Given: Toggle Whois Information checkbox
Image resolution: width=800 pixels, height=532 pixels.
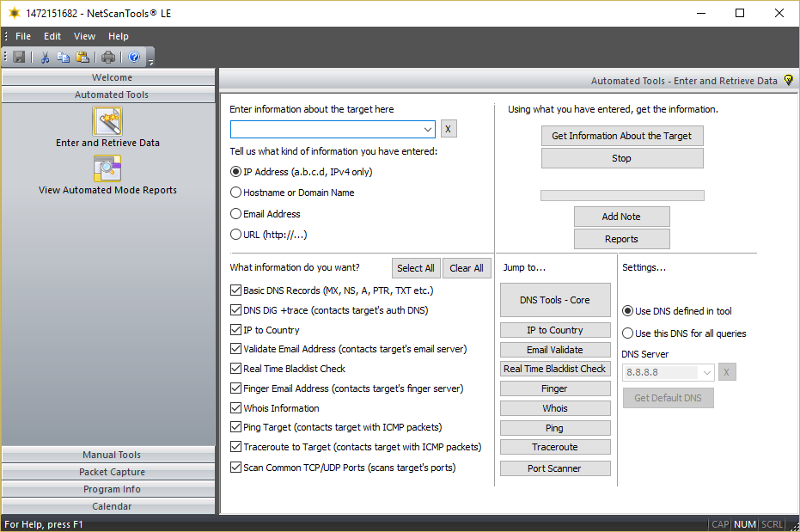Looking at the screenshot, I should (235, 408).
